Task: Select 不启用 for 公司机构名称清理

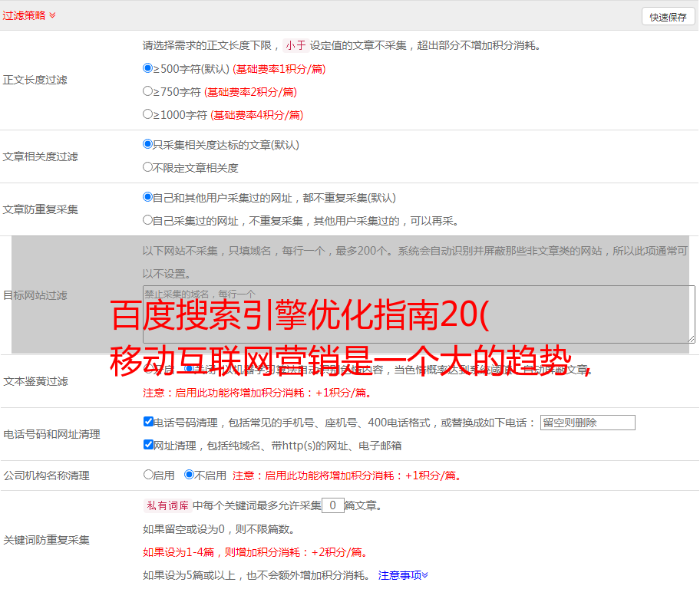Action: click(189, 474)
